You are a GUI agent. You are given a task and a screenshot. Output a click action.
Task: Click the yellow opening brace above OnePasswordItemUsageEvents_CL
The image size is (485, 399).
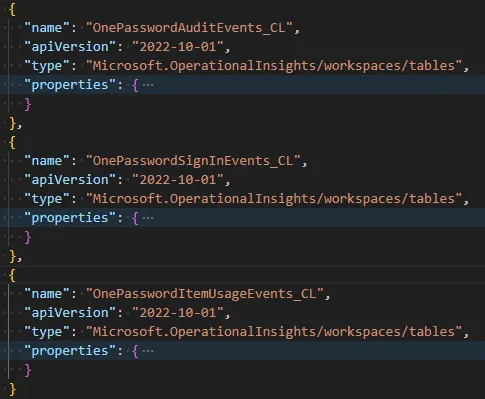tap(12, 275)
